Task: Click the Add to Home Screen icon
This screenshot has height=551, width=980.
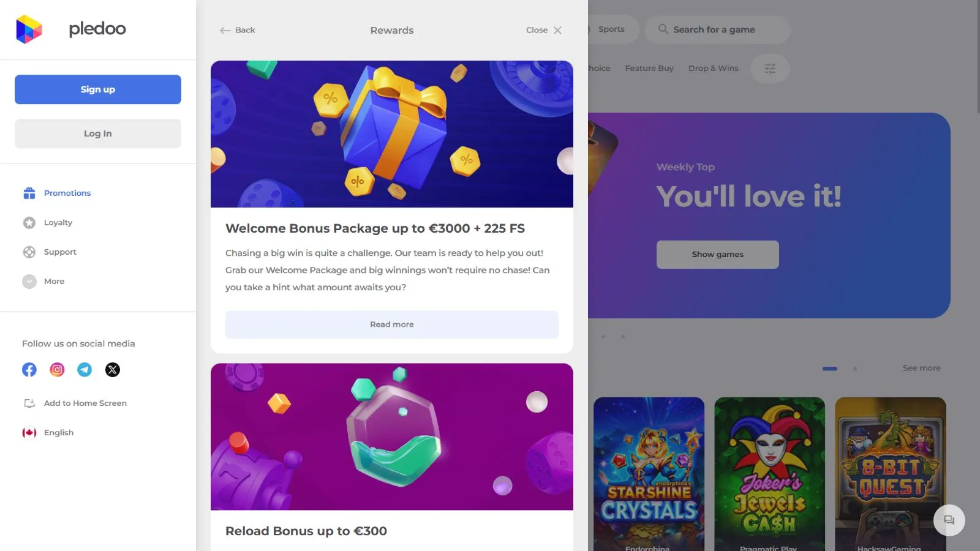Action: click(29, 403)
